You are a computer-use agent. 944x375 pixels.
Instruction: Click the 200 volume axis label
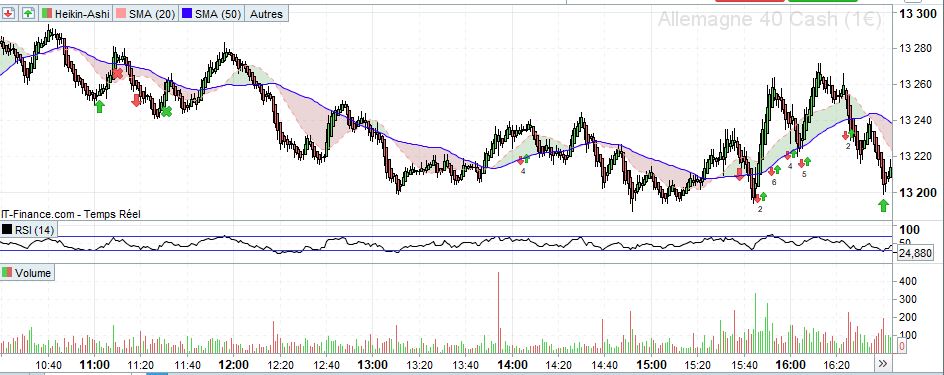point(909,317)
